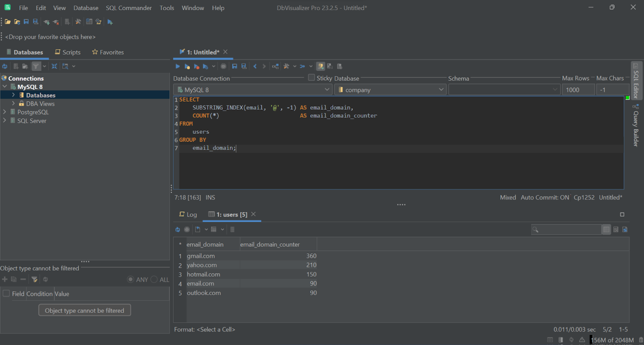The width and height of the screenshot is (644, 345).
Task: Save the SQL script via the Save icon
Action: [234, 66]
